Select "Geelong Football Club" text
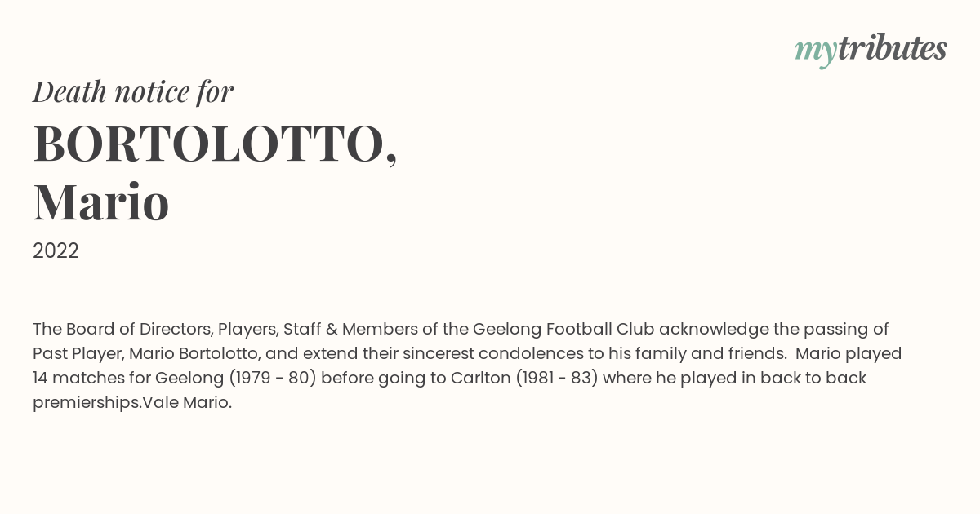This screenshot has width=980, height=514. (x=563, y=329)
